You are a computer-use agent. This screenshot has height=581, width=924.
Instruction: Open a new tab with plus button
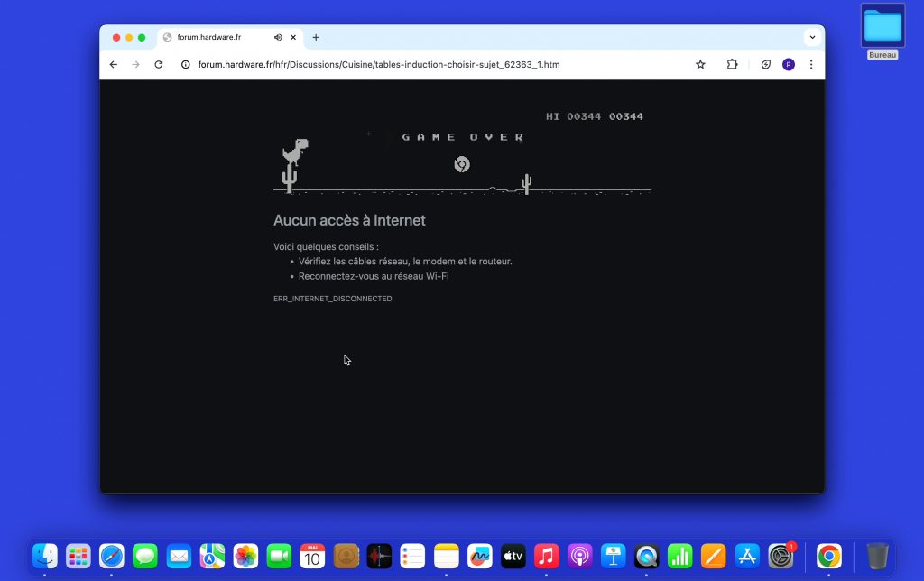click(316, 38)
